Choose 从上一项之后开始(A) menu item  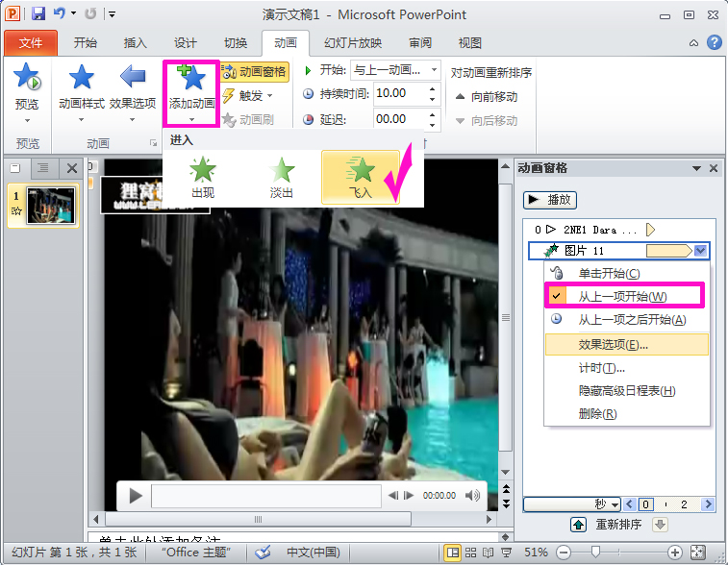click(627, 320)
